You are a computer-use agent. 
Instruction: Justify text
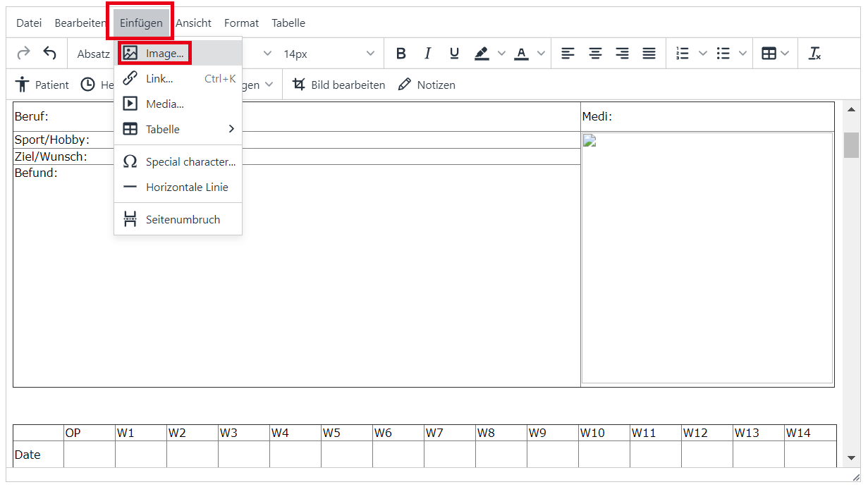pos(649,54)
